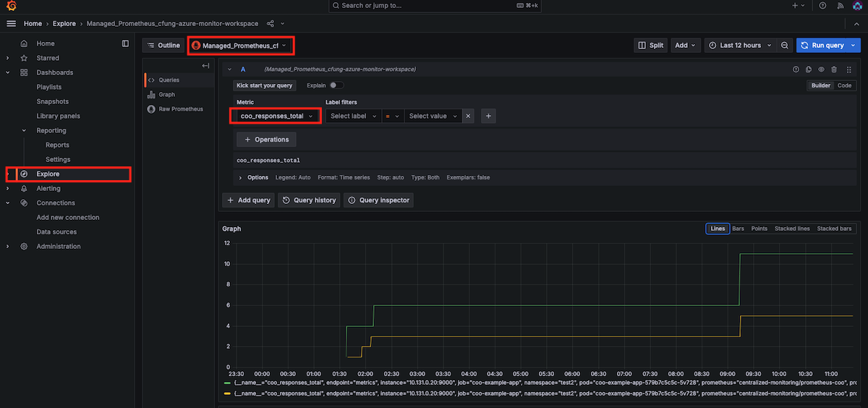Show query A data source help icon
868x408 pixels.
point(796,69)
